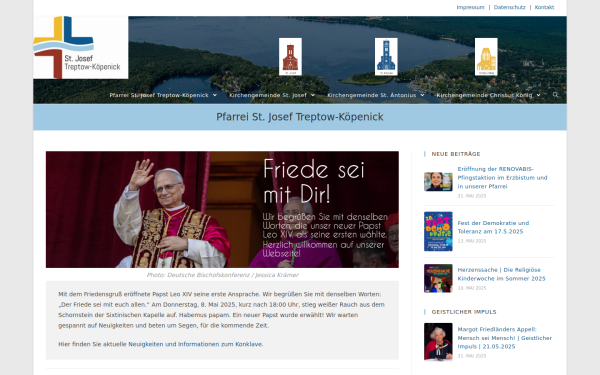Open the red St. Josef church icon
600x375 pixels.
pyautogui.click(x=290, y=57)
